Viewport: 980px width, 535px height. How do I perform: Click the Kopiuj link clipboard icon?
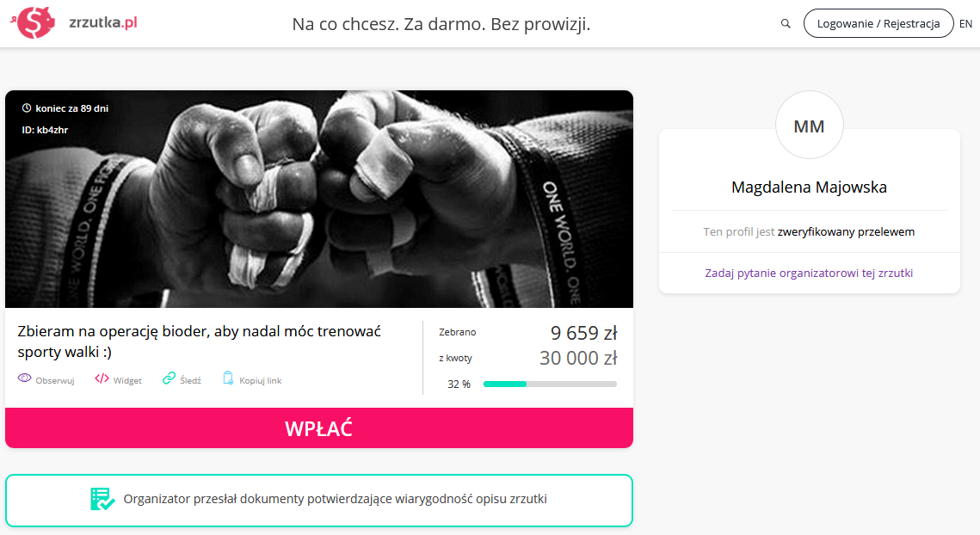click(x=228, y=378)
